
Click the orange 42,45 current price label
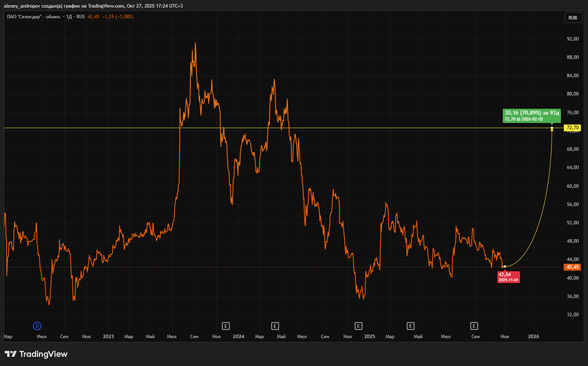click(x=572, y=267)
